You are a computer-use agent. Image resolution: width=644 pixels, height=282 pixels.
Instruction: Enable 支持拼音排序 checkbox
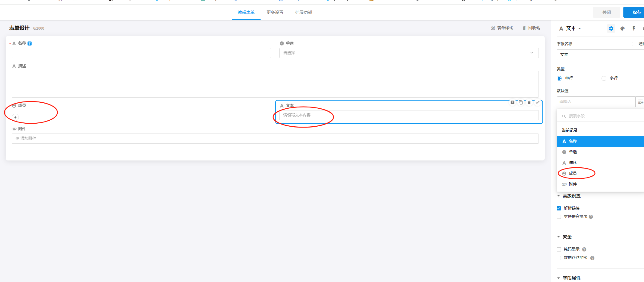point(559,217)
